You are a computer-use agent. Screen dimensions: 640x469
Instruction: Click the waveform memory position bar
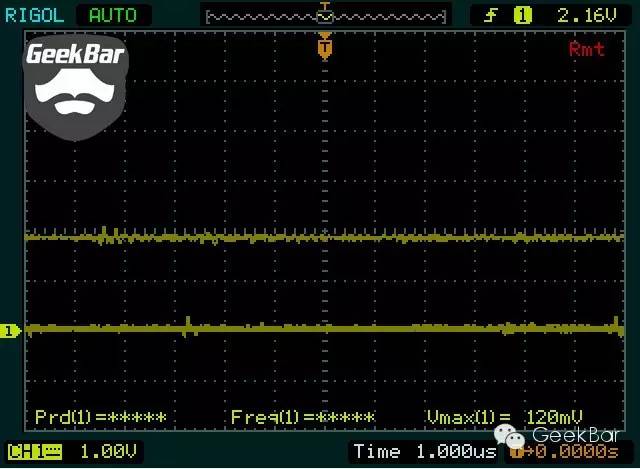click(324, 15)
